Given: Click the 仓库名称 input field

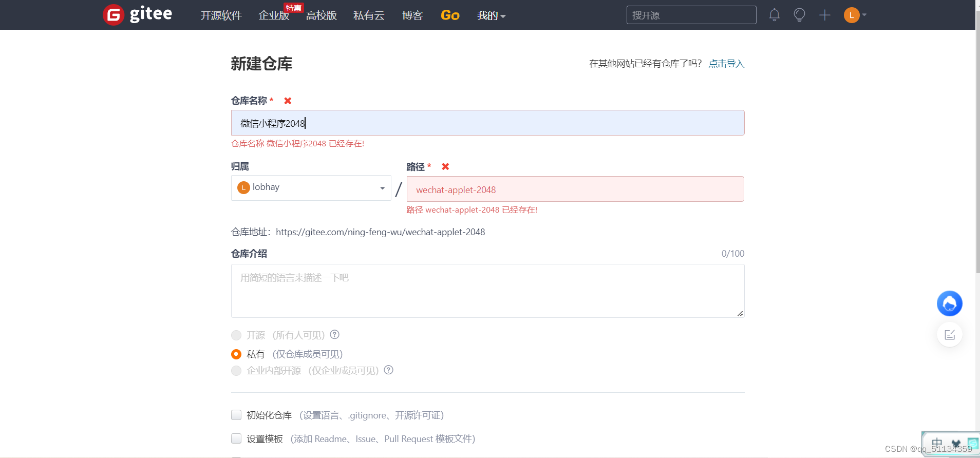Looking at the screenshot, I should 487,123.
